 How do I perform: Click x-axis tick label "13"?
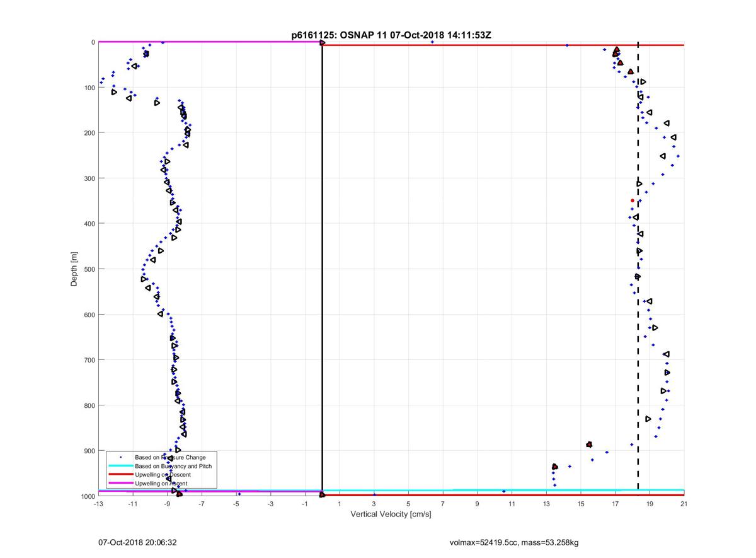(546, 504)
